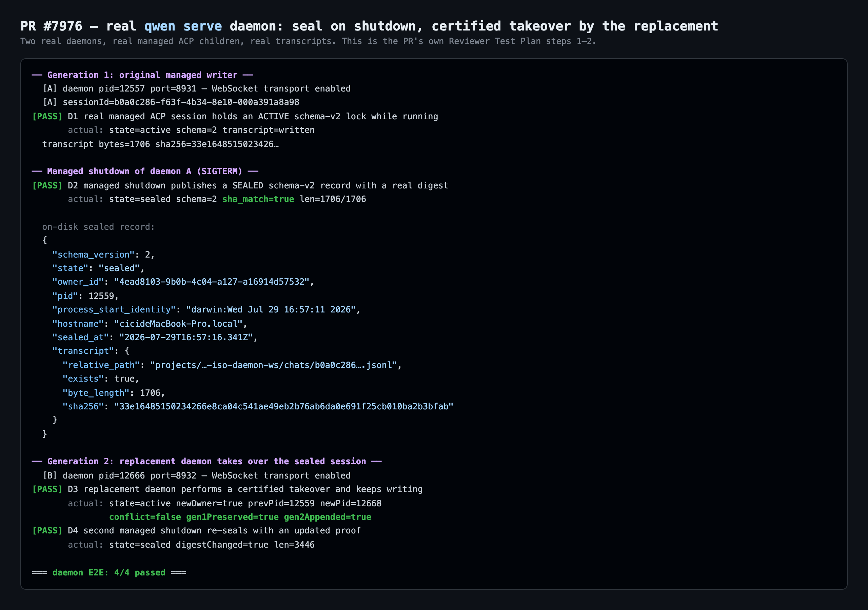Click the "hostname" cicideMacBook-Pro.local line
The width and height of the screenshot is (868, 610).
click(150, 324)
